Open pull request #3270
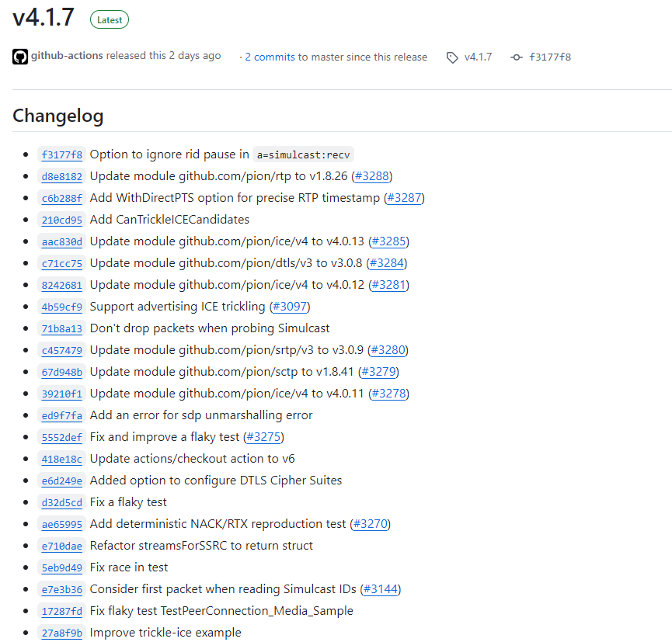 [x=371, y=524]
